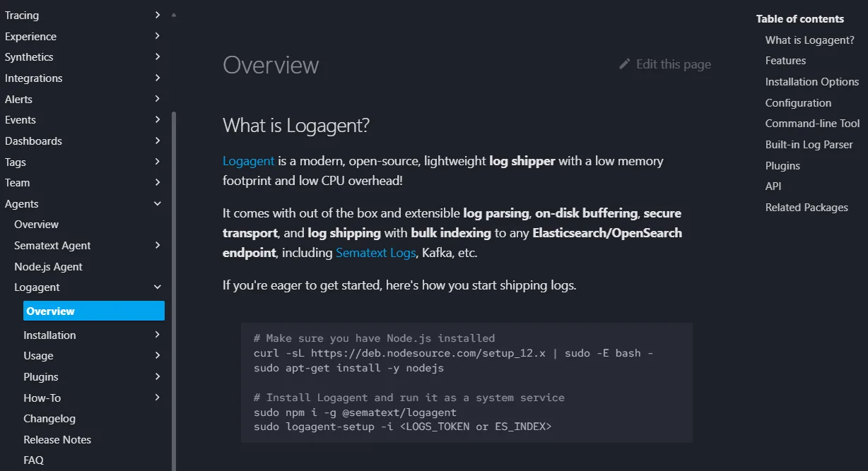The width and height of the screenshot is (868, 471).
Task: Expand the Alerts section
Action: [157, 99]
